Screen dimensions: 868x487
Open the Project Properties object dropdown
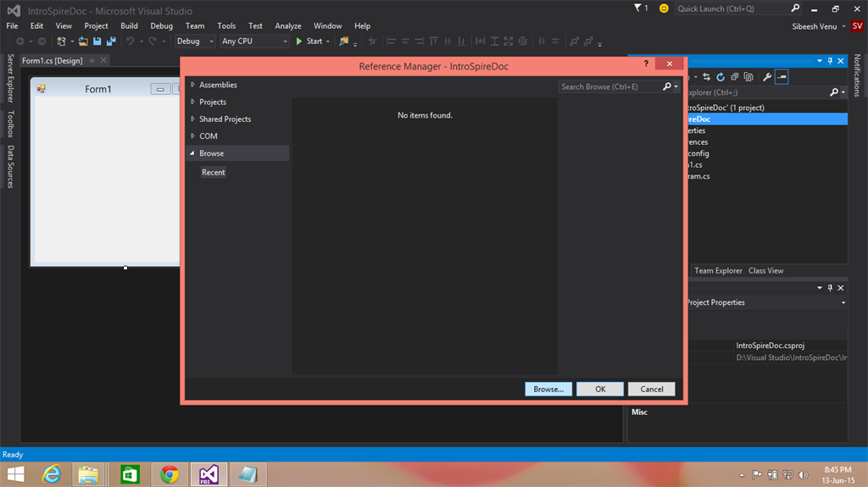(843, 302)
